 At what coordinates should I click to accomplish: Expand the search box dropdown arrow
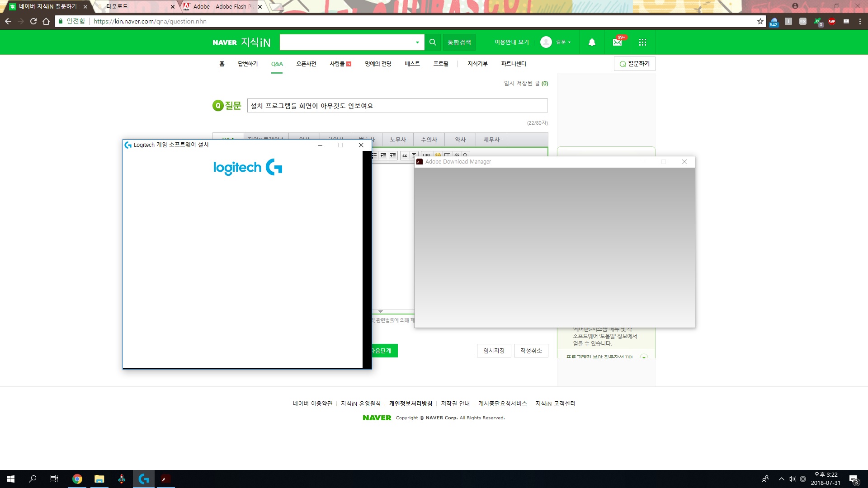coord(417,42)
